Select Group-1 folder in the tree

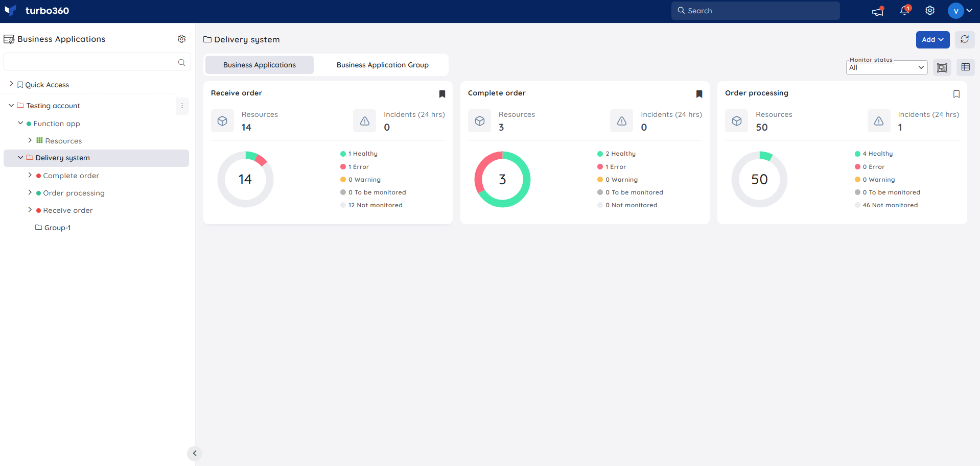click(x=53, y=228)
